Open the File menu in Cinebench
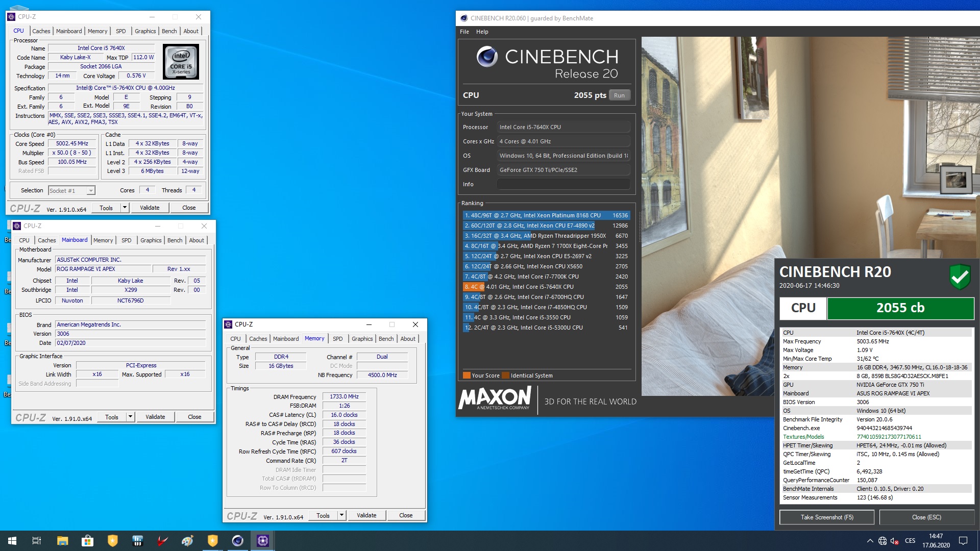Screen dimensions: 980x551 click(x=464, y=32)
